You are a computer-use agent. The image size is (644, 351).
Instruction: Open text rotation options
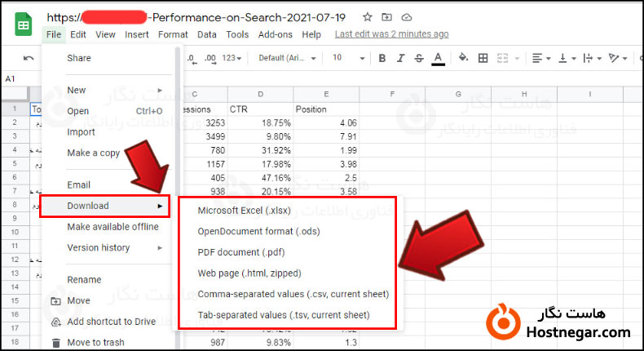click(618, 58)
